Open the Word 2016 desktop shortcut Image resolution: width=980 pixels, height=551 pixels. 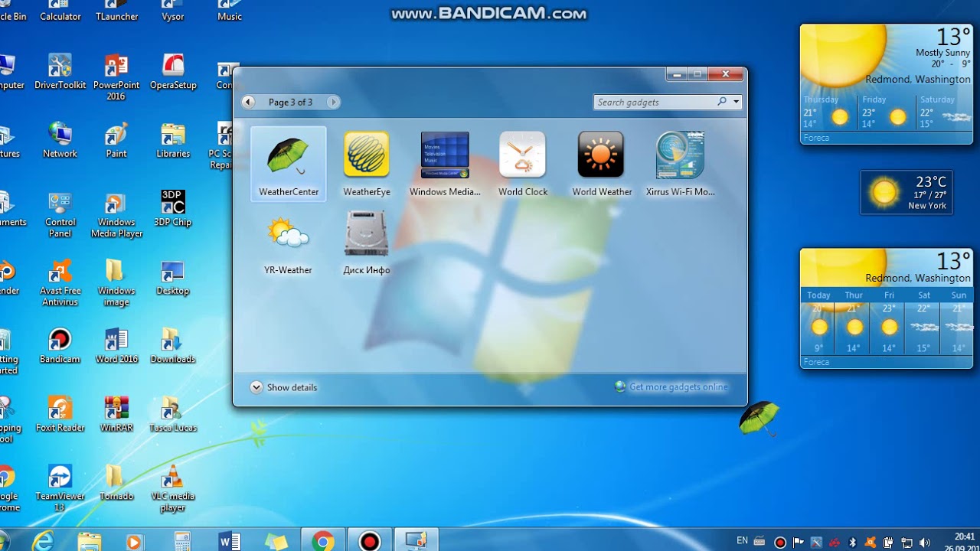tap(116, 345)
